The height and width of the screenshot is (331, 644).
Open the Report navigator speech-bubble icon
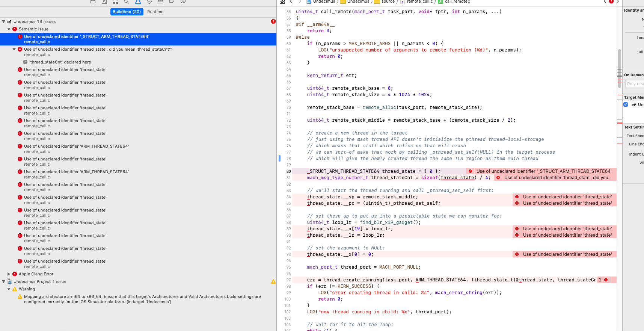pos(183,2)
